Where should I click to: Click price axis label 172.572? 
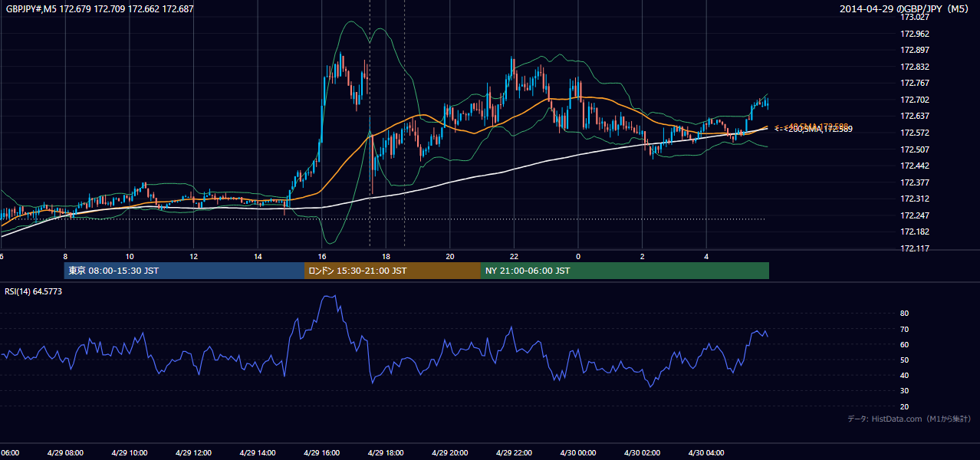pyautogui.click(x=914, y=133)
